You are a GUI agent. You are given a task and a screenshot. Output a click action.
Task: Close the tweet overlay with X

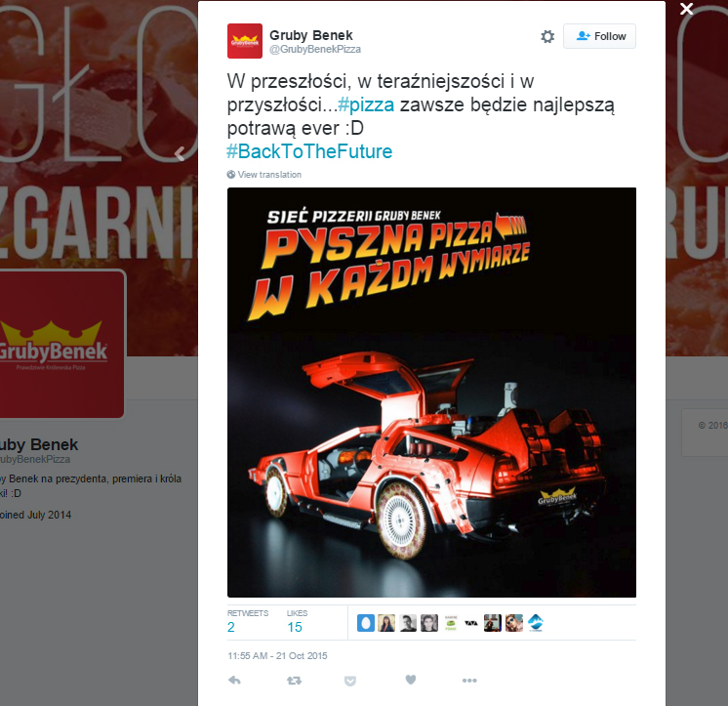coord(687,9)
